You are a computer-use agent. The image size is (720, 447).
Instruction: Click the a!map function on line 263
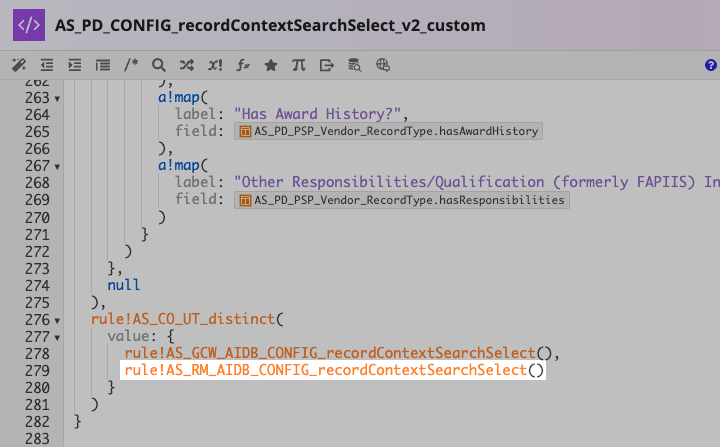(x=179, y=97)
